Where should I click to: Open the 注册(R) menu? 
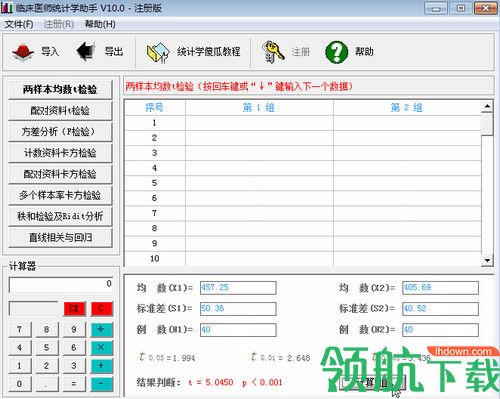click(59, 24)
